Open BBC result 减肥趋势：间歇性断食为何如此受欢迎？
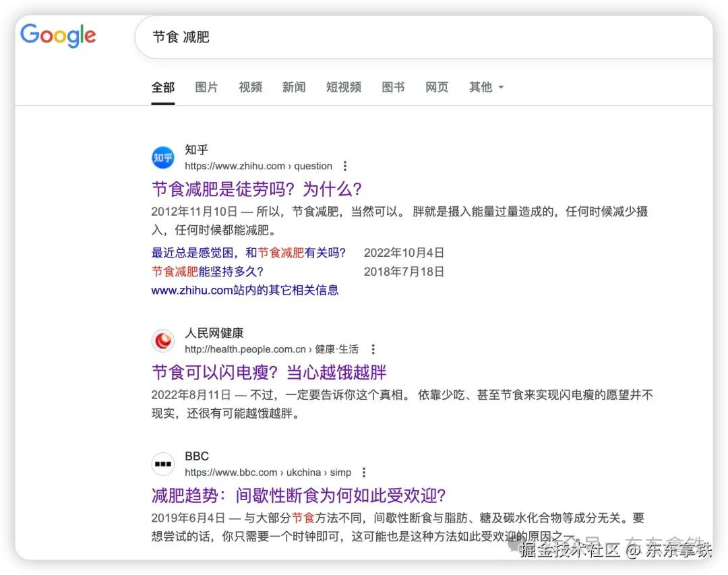728x575 pixels. pyautogui.click(x=299, y=495)
